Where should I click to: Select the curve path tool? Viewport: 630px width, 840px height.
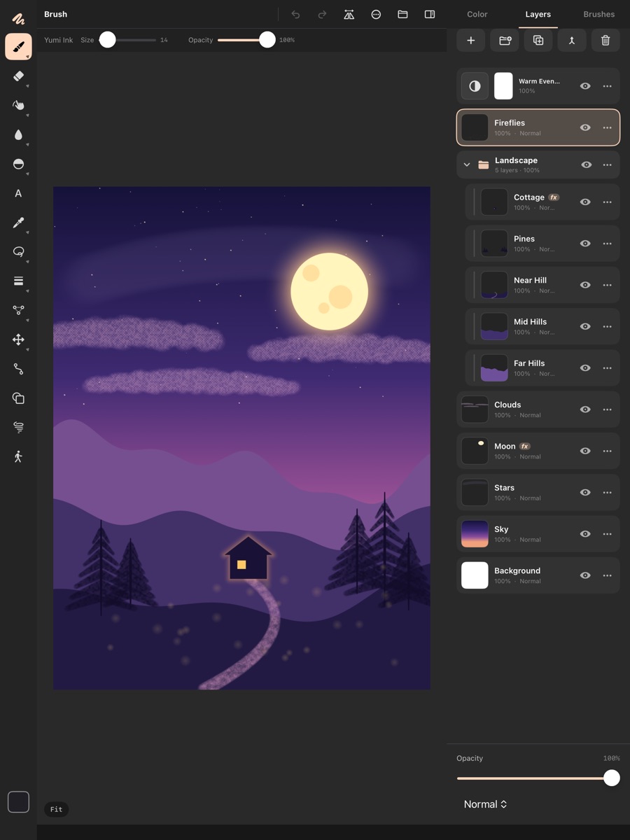pos(18,369)
